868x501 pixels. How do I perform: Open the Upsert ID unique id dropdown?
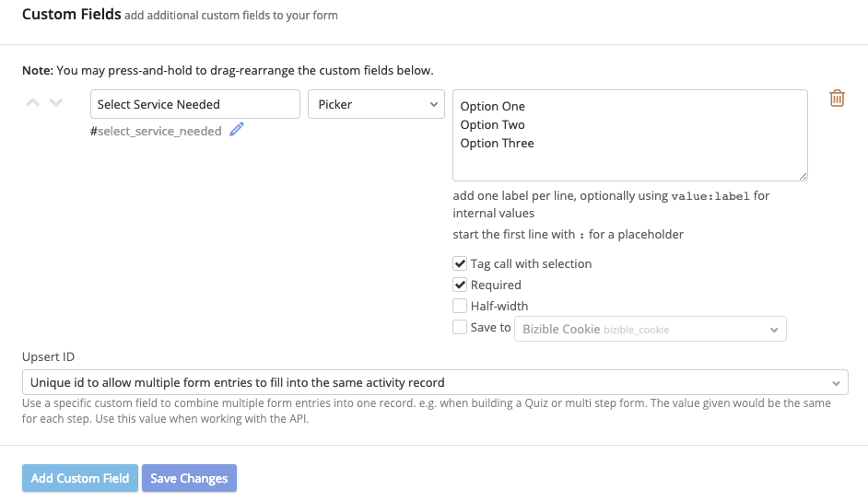(x=435, y=382)
